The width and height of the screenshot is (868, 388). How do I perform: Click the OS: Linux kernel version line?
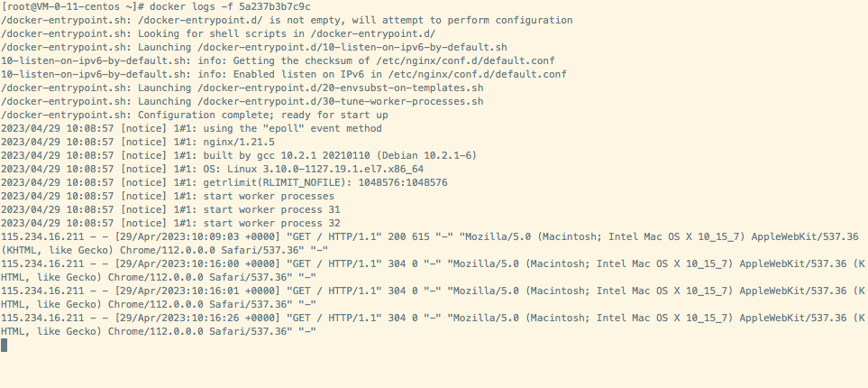tap(213, 169)
